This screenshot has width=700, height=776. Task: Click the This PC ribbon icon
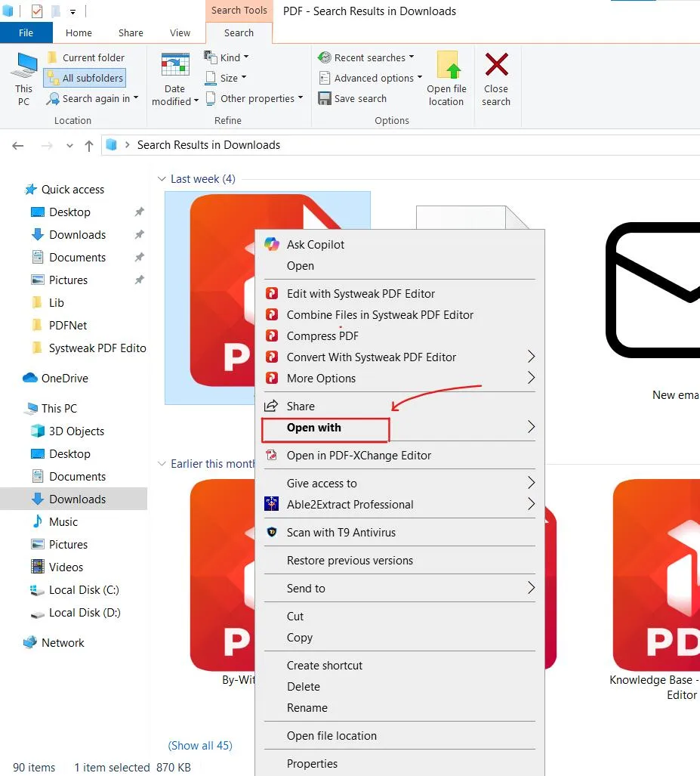(24, 66)
